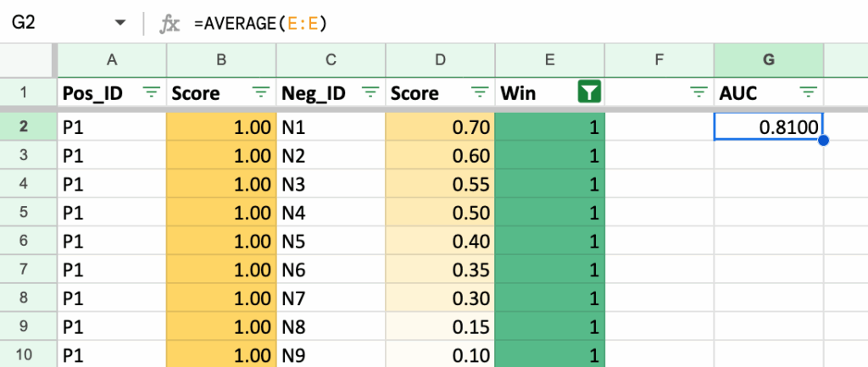Open the Neg_ID column filter
This screenshot has width=868, height=367.
tap(370, 93)
